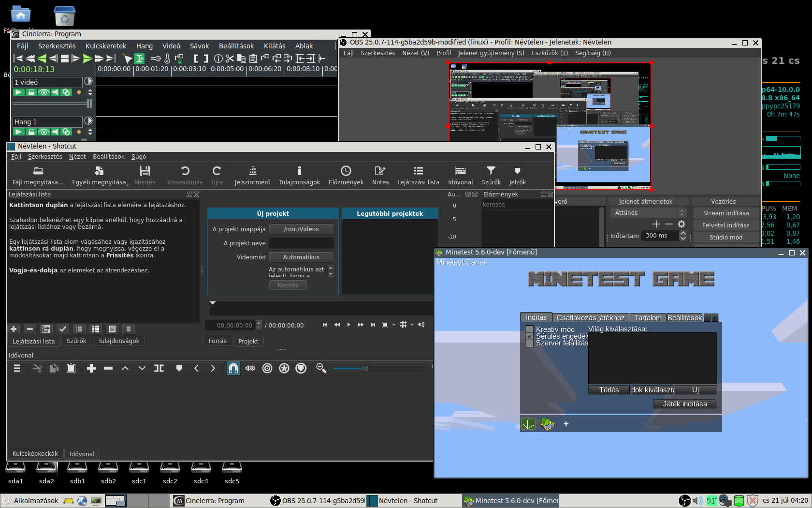
Task: Show playlist as icon grid view in Shotcut
Action: [x=96, y=329]
